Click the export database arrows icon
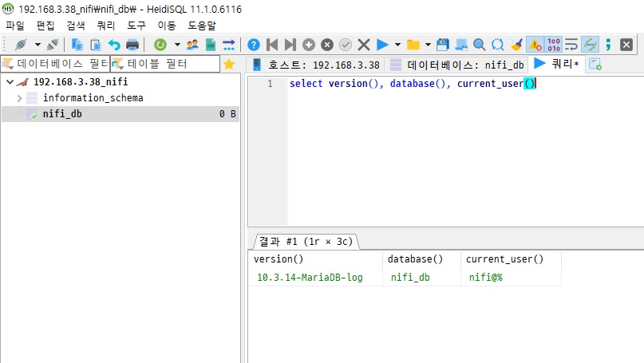Image resolution: width=644 pixels, height=363 pixels. pyautogui.click(x=229, y=45)
